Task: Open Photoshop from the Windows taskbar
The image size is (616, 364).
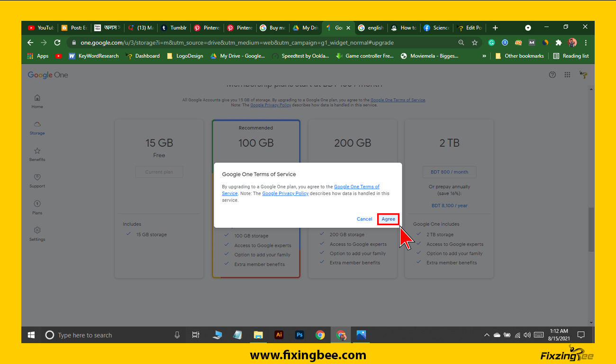Action: click(x=299, y=335)
